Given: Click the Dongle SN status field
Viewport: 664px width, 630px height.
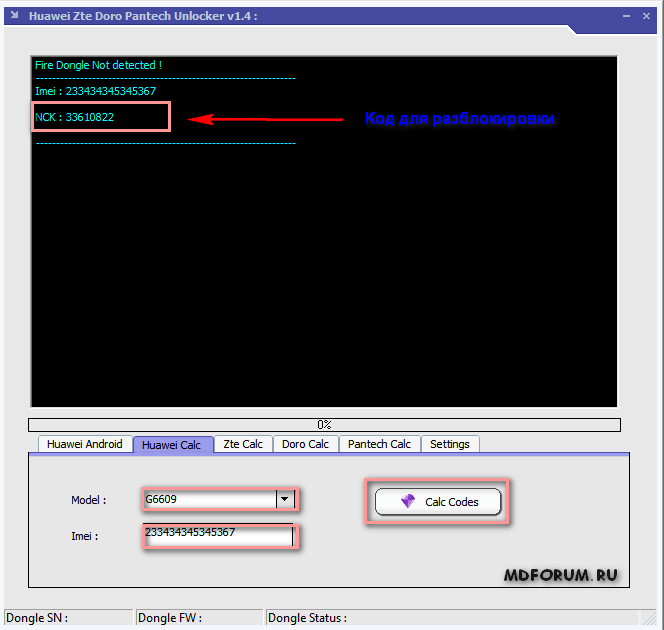Looking at the screenshot, I should coord(67,618).
